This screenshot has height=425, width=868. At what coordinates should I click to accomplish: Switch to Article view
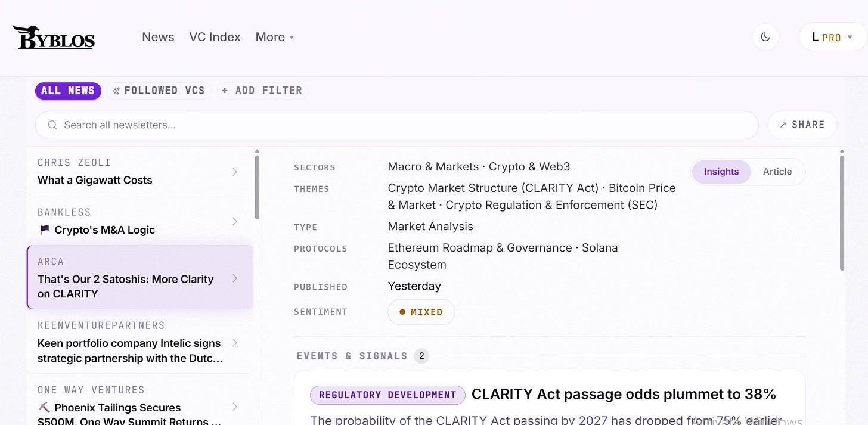pyautogui.click(x=777, y=172)
